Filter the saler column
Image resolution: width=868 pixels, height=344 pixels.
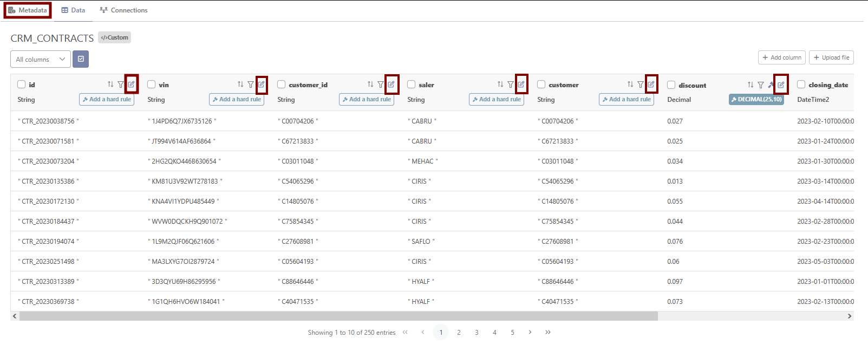tap(511, 85)
